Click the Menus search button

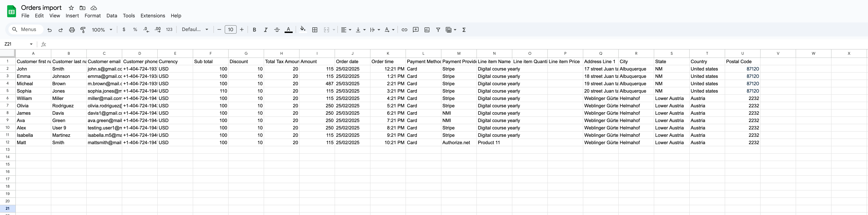pyautogui.click(x=25, y=30)
